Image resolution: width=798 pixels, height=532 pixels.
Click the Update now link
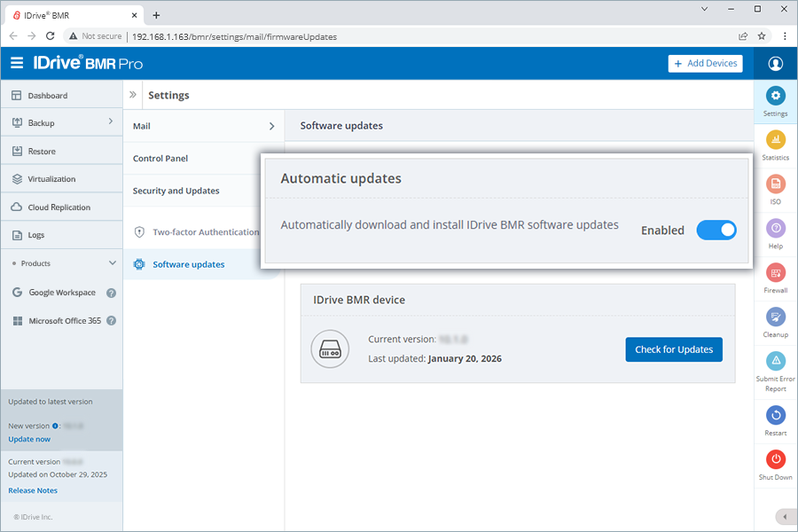29,439
